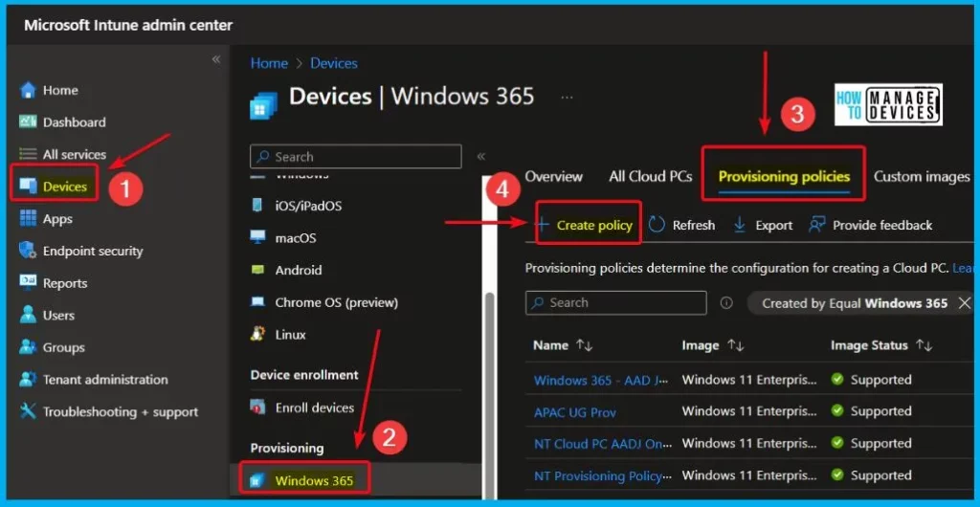Go to Home breadcrumb link
The width and height of the screenshot is (980, 507).
269,63
